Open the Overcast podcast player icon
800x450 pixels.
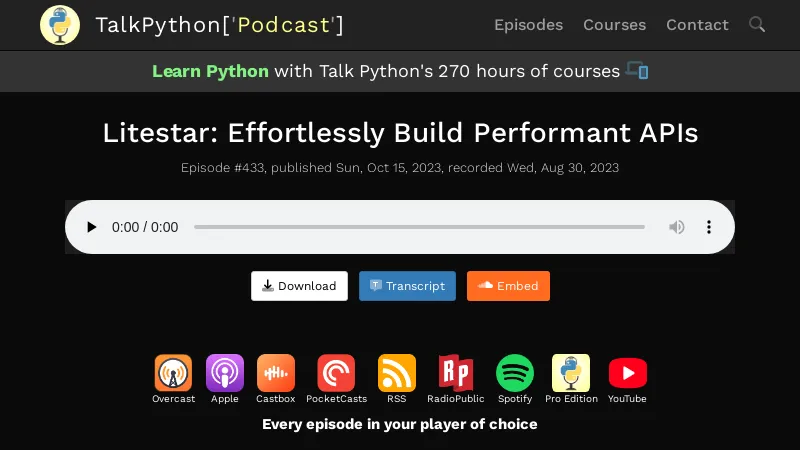pyautogui.click(x=173, y=373)
